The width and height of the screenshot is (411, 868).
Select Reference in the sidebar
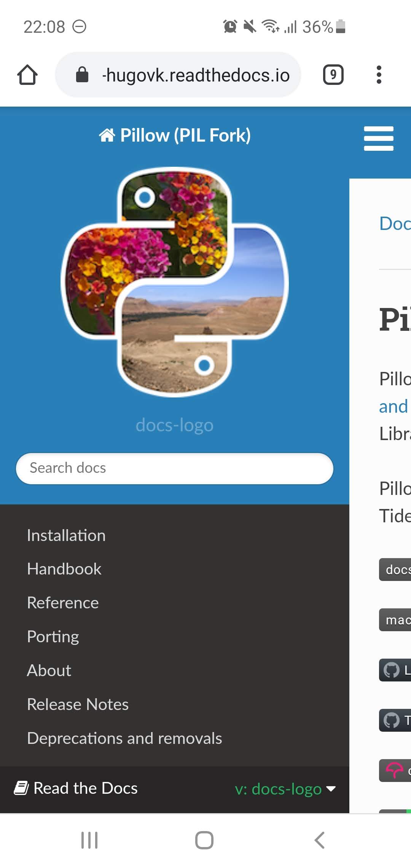[x=62, y=603]
